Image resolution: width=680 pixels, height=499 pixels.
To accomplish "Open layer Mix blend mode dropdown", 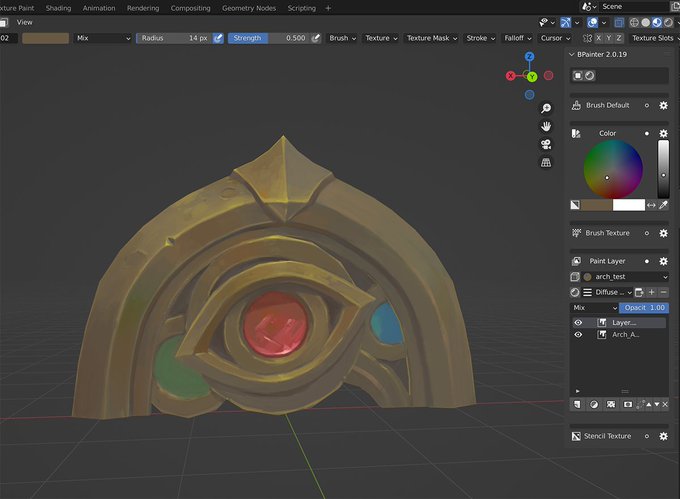I will tap(594, 308).
